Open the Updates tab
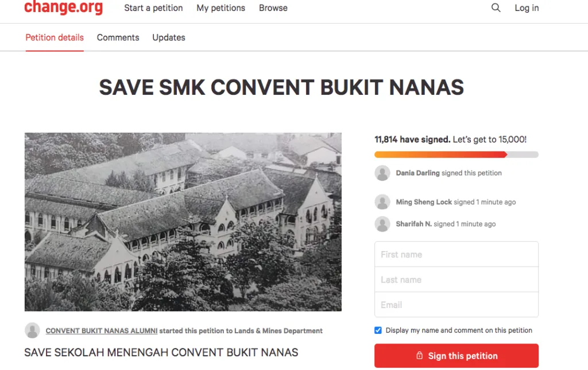 point(169,38)
